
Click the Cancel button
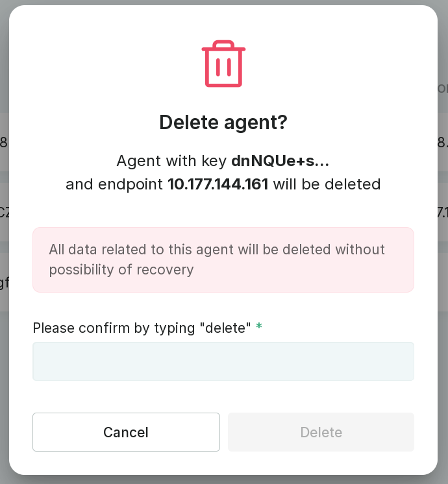point(126,432)
